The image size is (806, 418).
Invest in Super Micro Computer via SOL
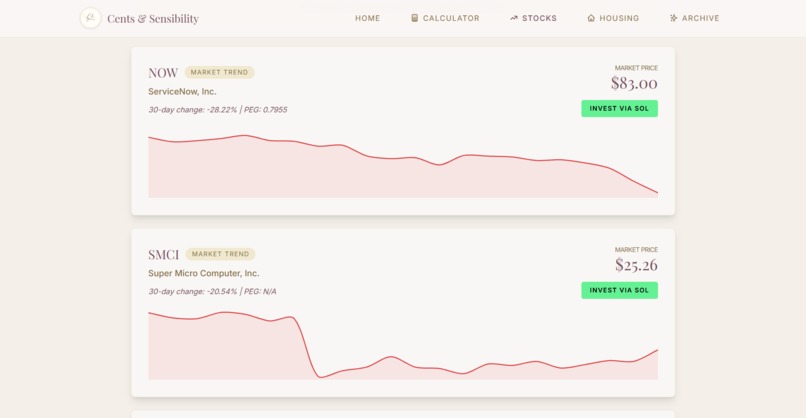(x=619, y=290)
